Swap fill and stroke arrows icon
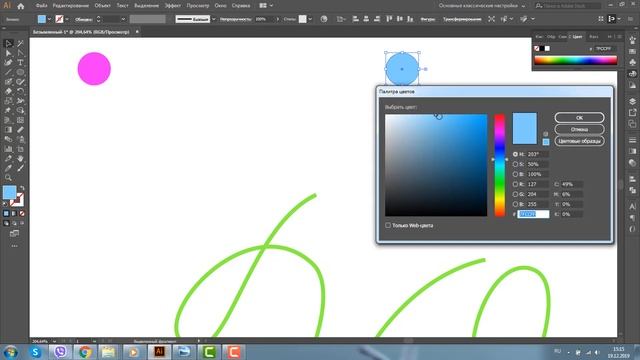This screenshot has width=640, height=360. coord(22,188)
